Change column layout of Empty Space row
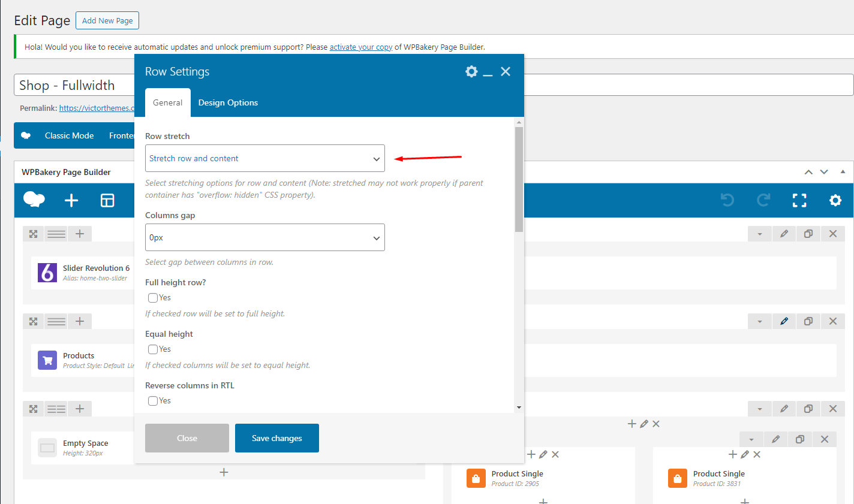Image resolution: width=854 pixels, height=504 pixels. pos(56,409)
